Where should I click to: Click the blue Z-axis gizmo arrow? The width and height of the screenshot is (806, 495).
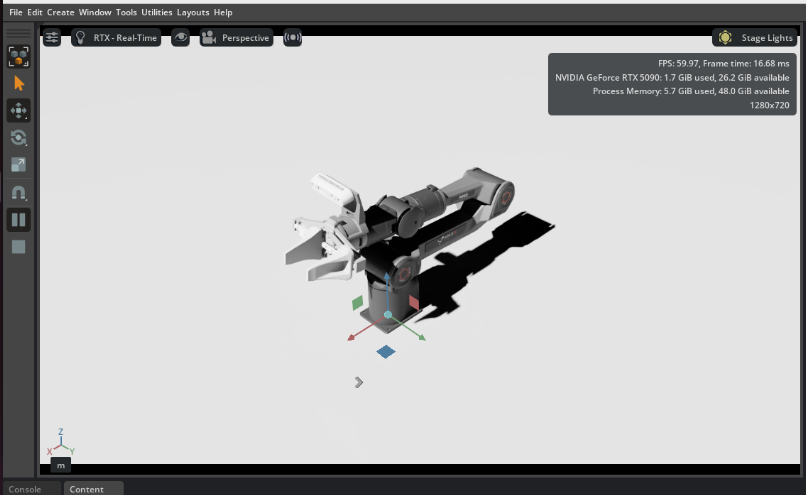[387, 278]
